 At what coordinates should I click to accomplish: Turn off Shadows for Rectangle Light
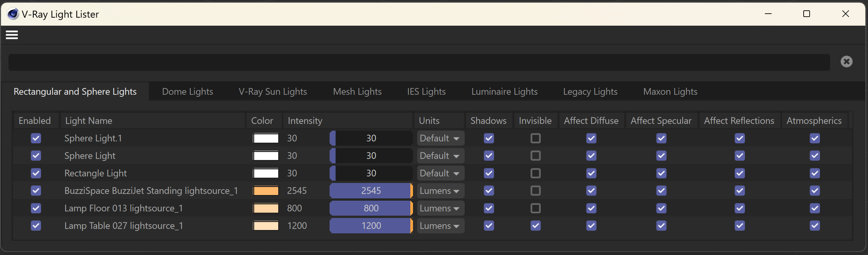coord(489,173)
